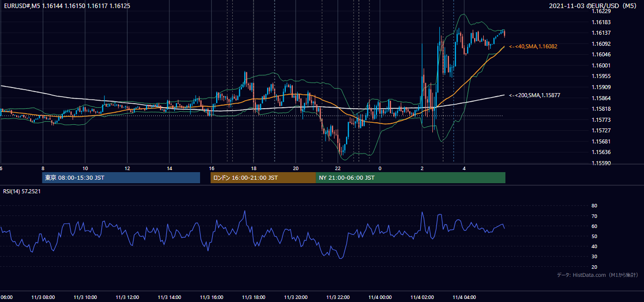Click bottom time label 11/3 22:00
The width and height of the screenshot is (644, 302).
(338, 297)
